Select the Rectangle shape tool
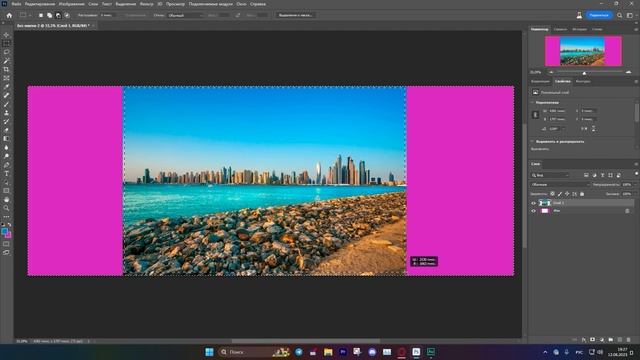The height and width of the screenshot is (360, 640). 6,191
